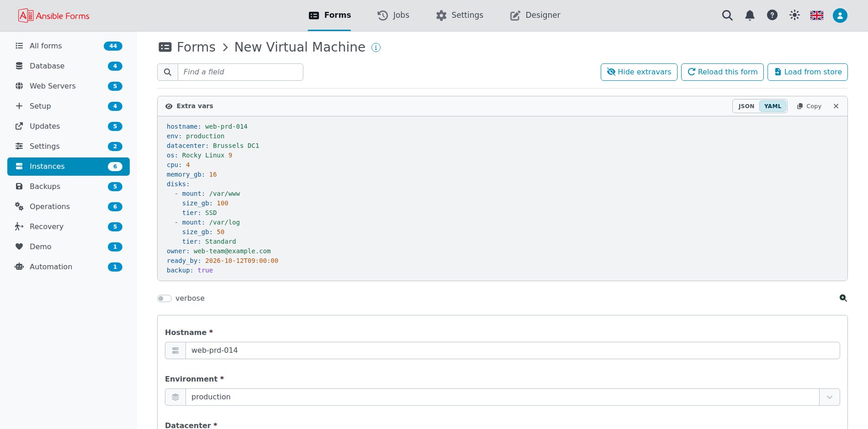
Task: Click Reload this form button
Action: point(722,72)
